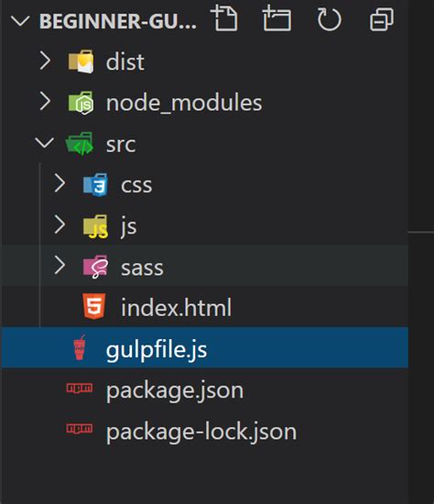The image size is (434, 504).
Task: Click the Sass folder icon
Action: [95, 267]
